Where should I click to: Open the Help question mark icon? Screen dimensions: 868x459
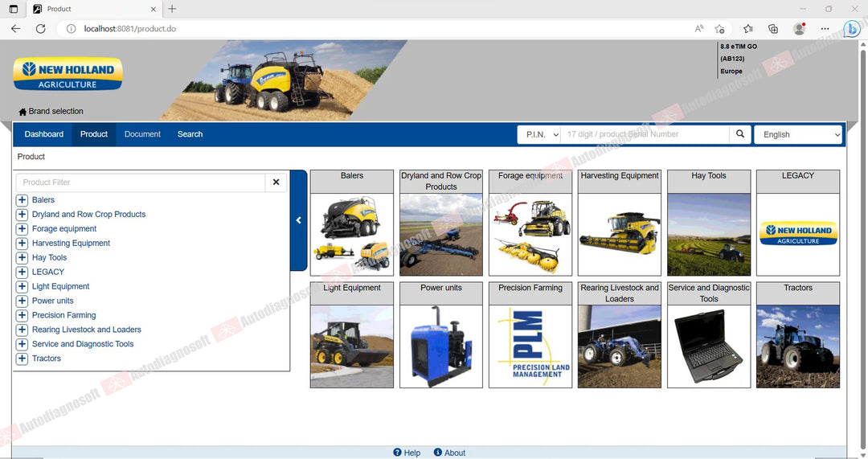[397, 453]
